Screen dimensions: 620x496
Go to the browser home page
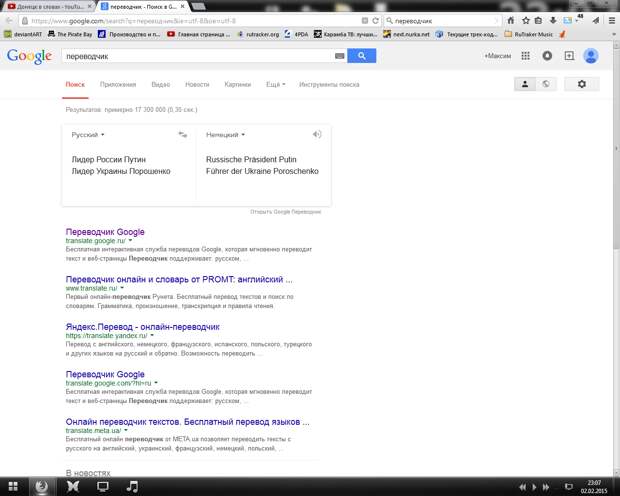point(511,21)
